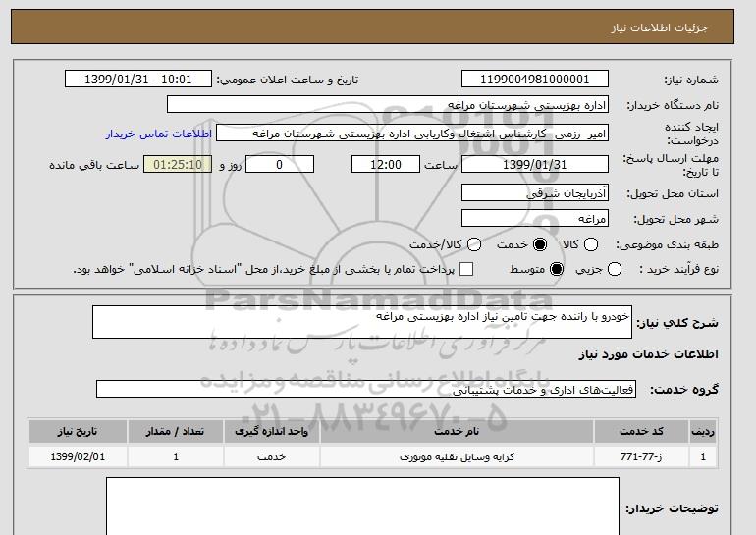This screenshot has width=756, height=535.
Task: Click the اطلاعات خدمات مورد نیاز heading
Action: pos(648,354)
